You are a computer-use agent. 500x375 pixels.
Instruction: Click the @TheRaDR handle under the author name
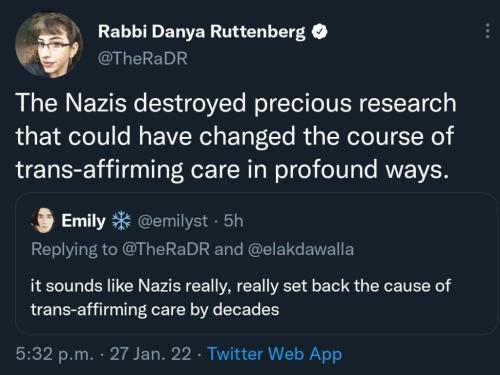[143, 58]
